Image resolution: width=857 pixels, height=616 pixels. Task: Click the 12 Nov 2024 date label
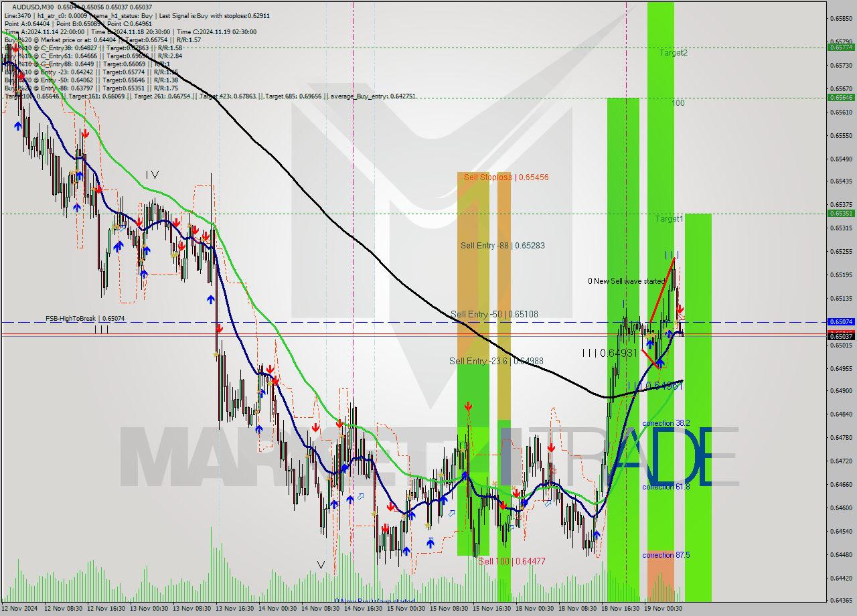20,609
